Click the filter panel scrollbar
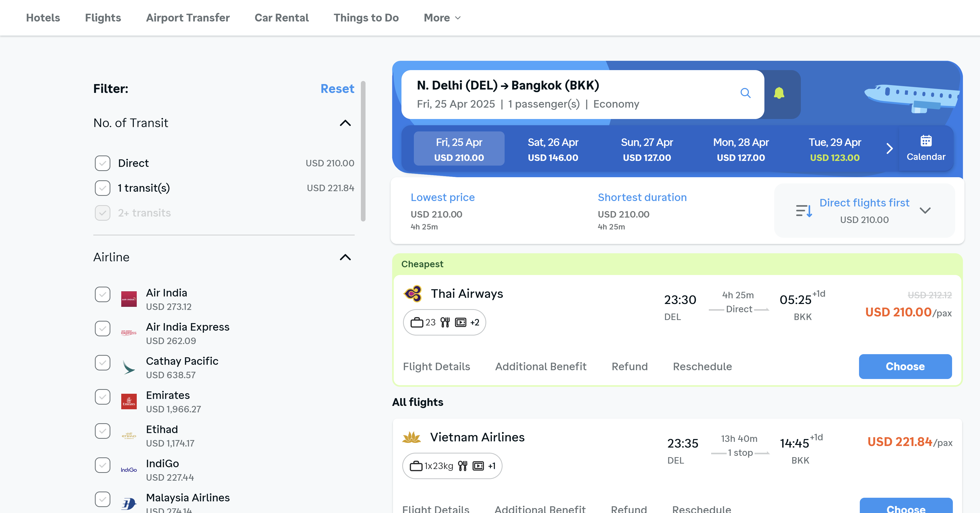 (x=363, y=151)
